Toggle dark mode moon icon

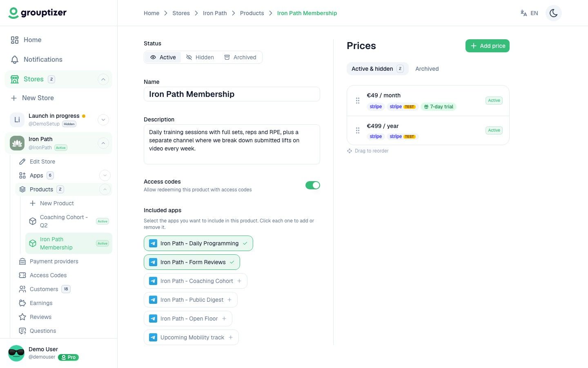(554, 13)
